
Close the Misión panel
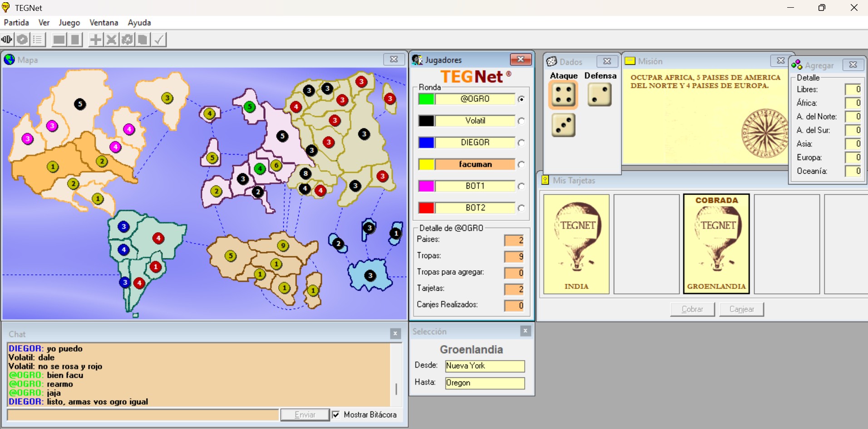click(x=780, y=60)
